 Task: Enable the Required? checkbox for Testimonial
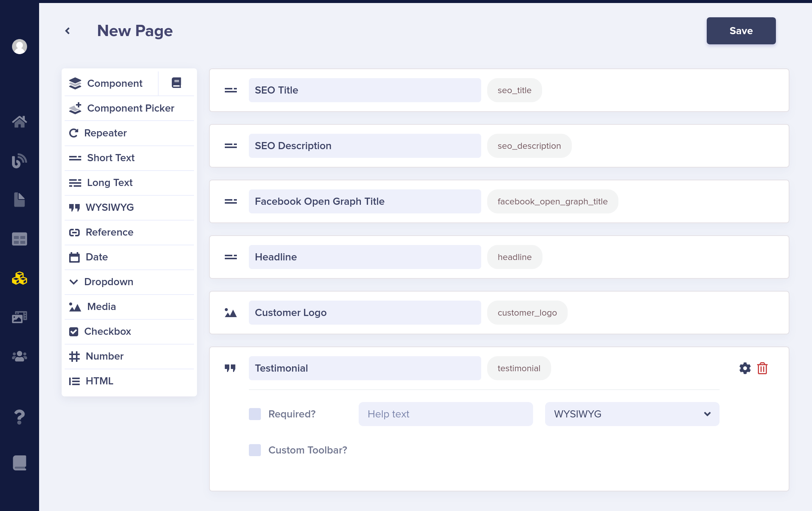tap(255, 414)
